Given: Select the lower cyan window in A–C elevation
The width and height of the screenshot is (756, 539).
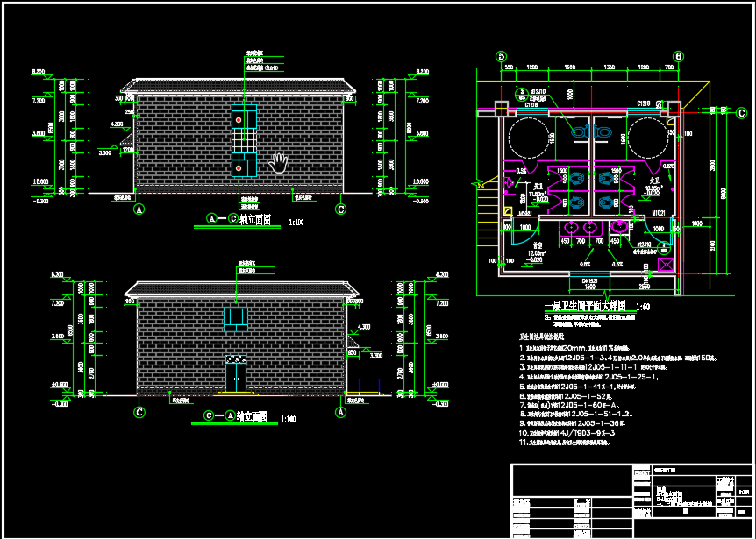Looking at the screenshot, I should (x=244, y=166).
